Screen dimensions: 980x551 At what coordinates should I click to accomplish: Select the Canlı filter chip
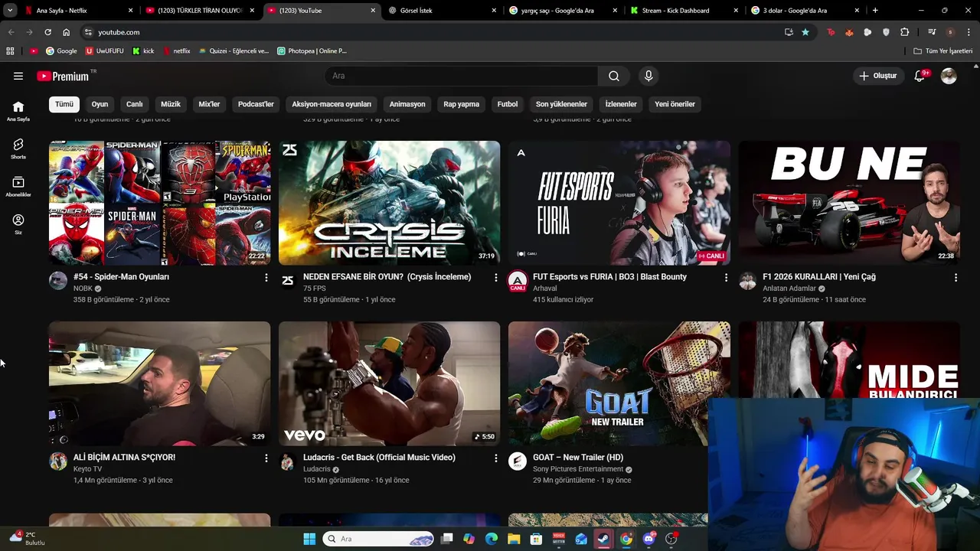pos(135,104)
